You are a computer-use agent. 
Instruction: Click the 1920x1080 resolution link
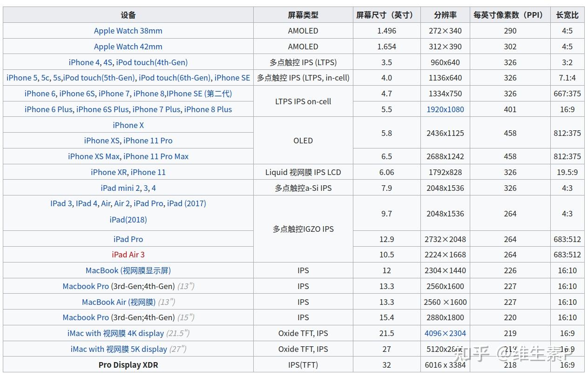point(445,109)
